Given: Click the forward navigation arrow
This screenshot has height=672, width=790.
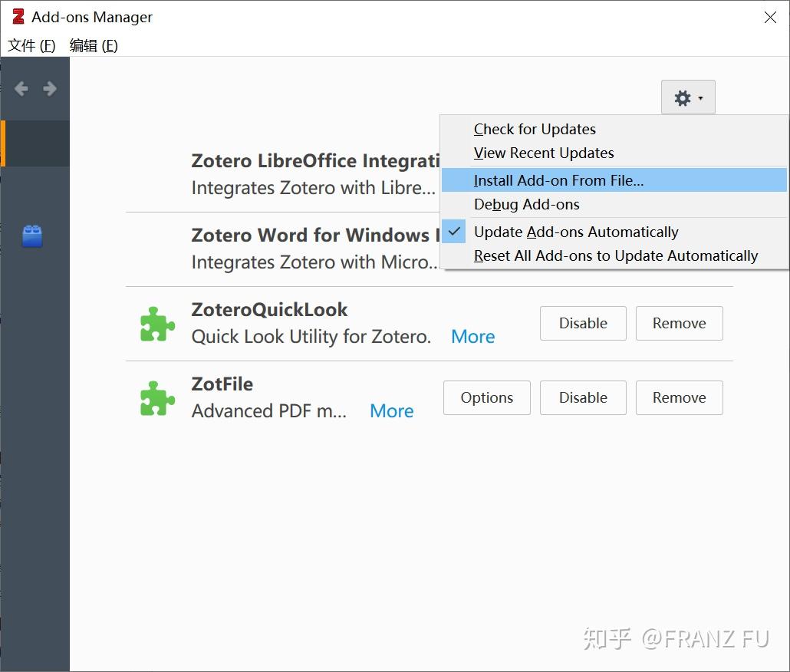Looking at the screenshot, I should 49,88.
